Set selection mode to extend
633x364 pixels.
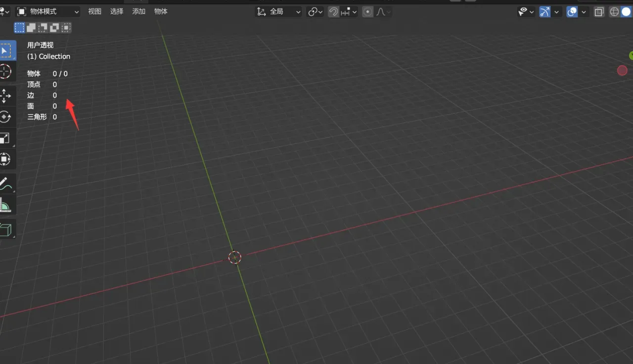pos(31,28)
